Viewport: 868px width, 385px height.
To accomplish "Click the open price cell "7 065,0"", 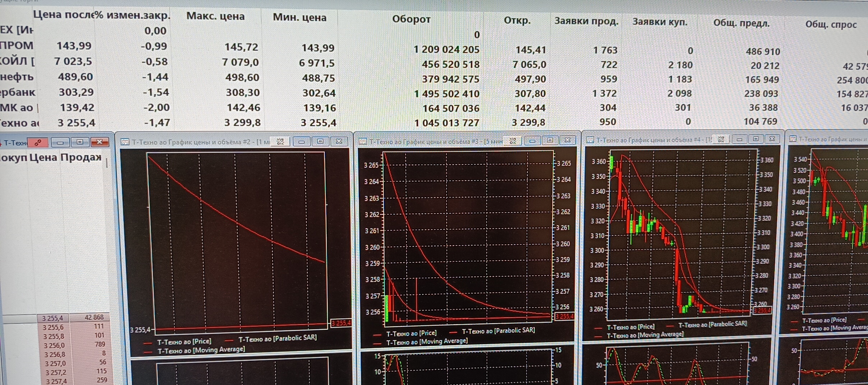I will [x=529, y=65].
